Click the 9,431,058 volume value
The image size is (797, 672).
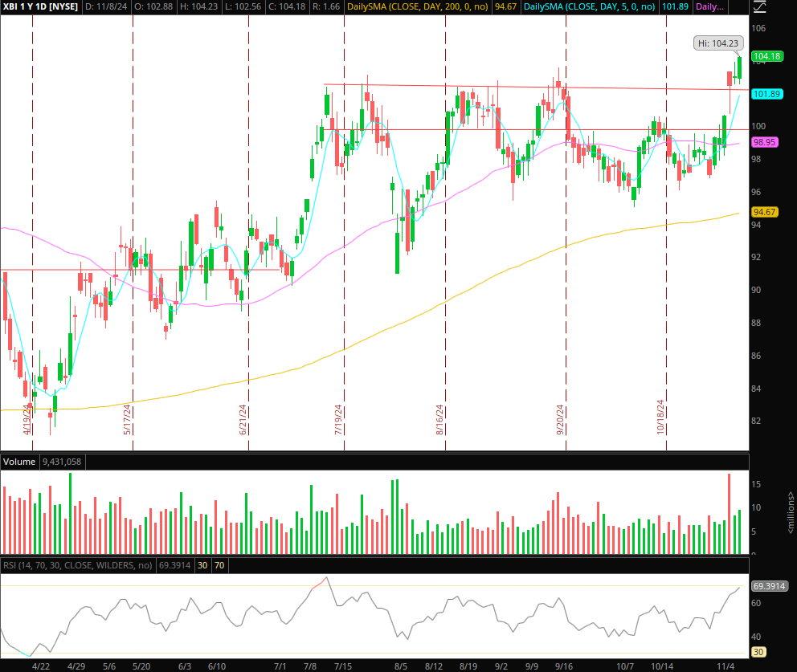[x=62, y=462]
